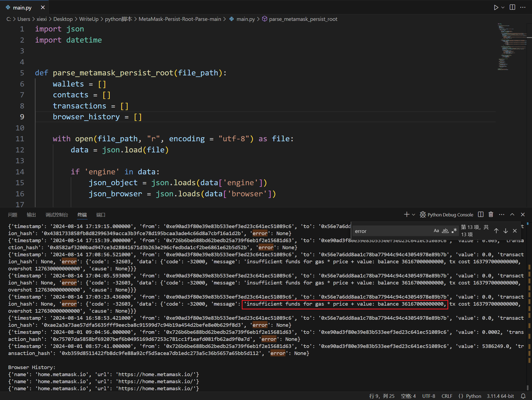Toggle Match Whole Word in terminal find
The image size is (532, 400).
pos(445,231)
